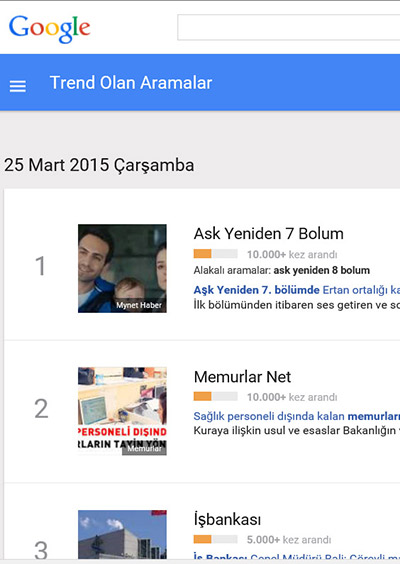Viewport: 400px width, 564px height.
Task: Open article Sağlık personeli dışında kalan memurların
Action: point(297,416)
